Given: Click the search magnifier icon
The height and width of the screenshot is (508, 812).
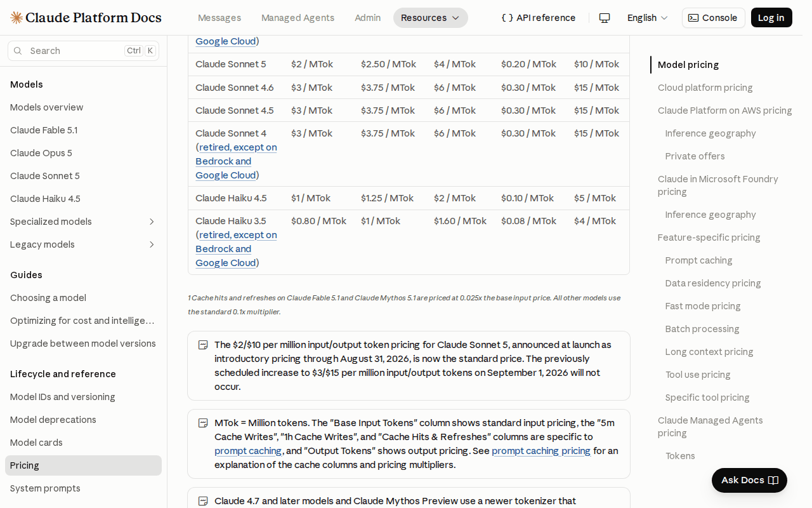Looking at the screenshot, I should [x=18, y=51].
